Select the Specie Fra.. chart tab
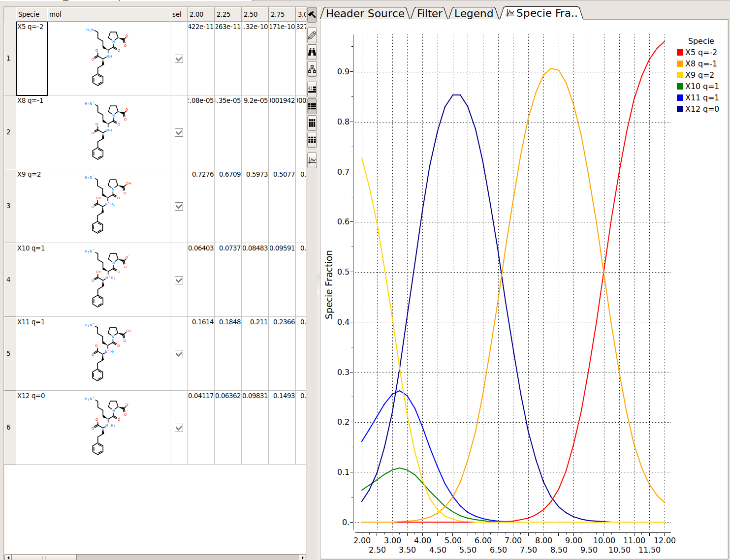This screenshot has height=560, width=730. coord(542,14)
